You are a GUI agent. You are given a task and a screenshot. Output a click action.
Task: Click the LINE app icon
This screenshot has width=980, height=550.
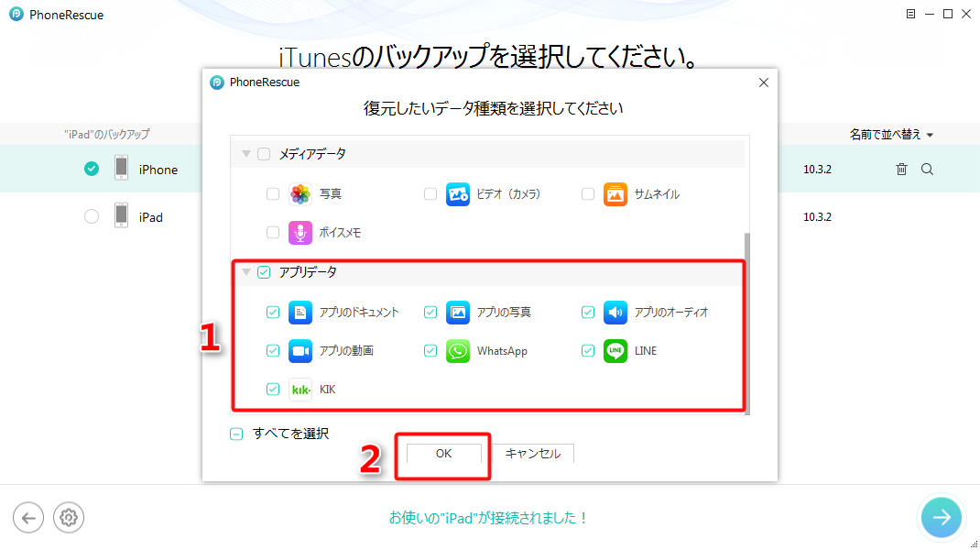615,351
